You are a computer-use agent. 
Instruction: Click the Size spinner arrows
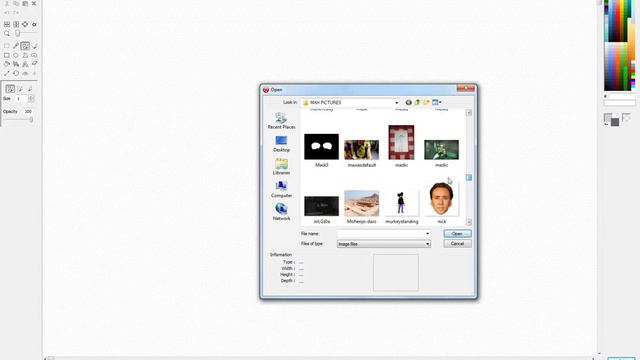[31, 99]
